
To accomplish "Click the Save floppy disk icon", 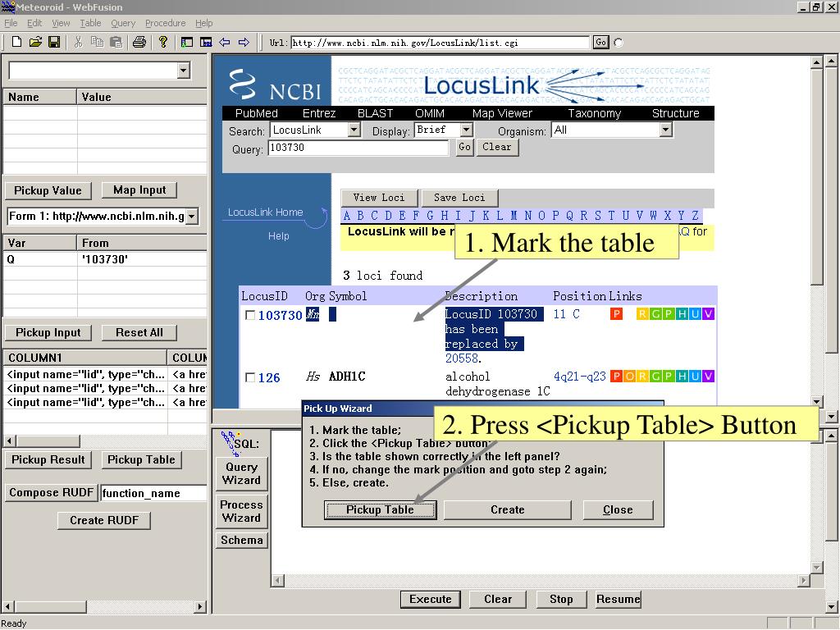I will point(54,42).
